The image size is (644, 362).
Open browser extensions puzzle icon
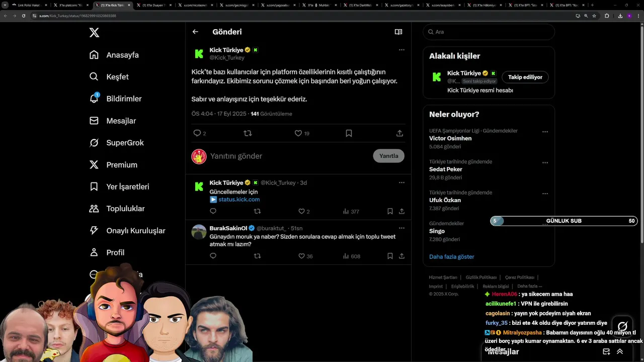click(607, 16)
